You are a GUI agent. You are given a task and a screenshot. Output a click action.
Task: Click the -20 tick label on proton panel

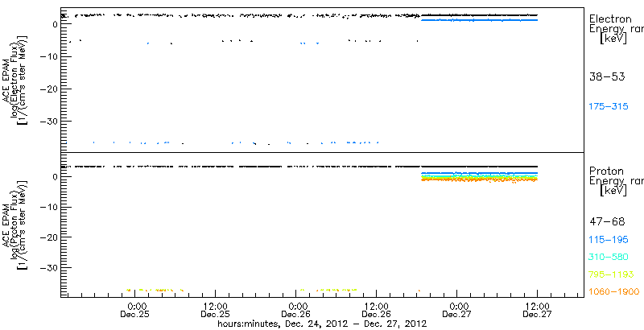click(x=48, y=237)
